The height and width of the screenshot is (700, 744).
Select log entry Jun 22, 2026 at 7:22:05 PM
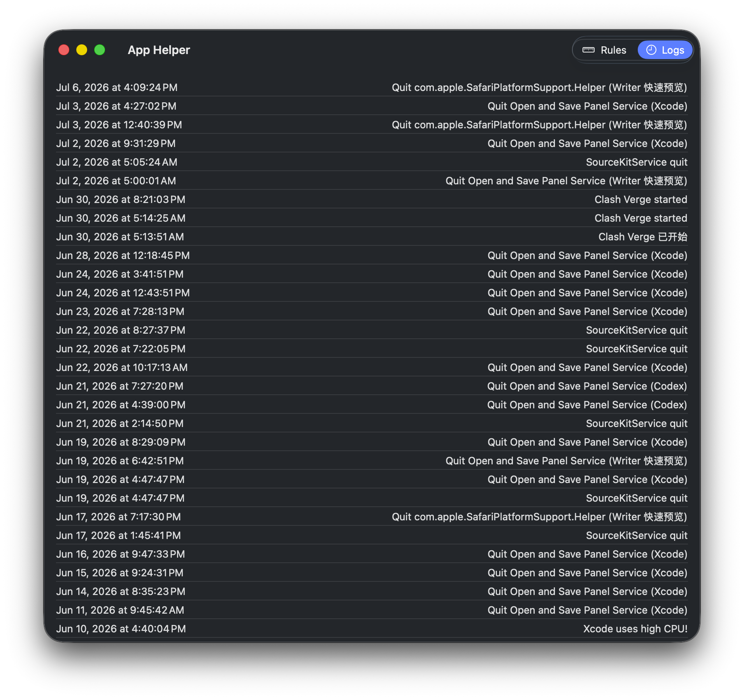click(372, 349)
